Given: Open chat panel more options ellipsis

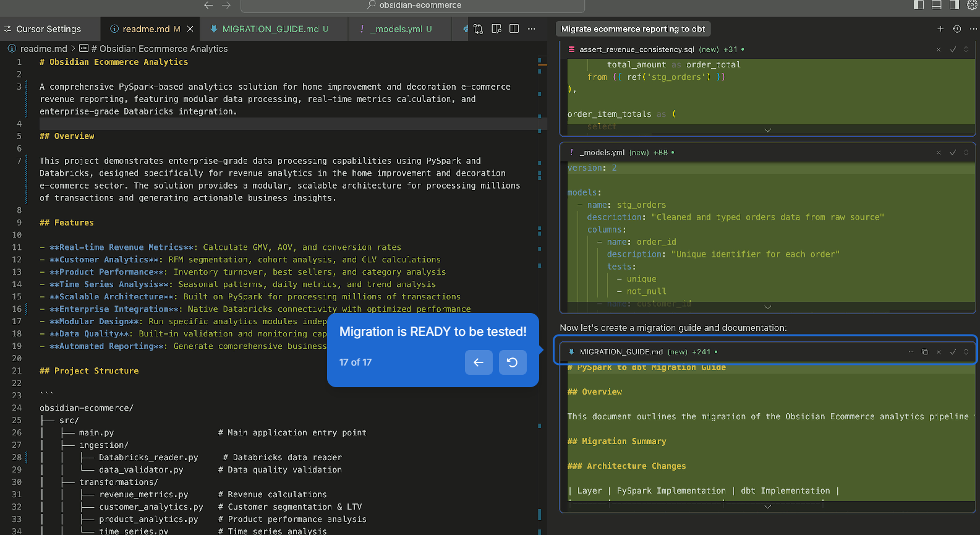Looking at the screenshot, I should 973,29.
